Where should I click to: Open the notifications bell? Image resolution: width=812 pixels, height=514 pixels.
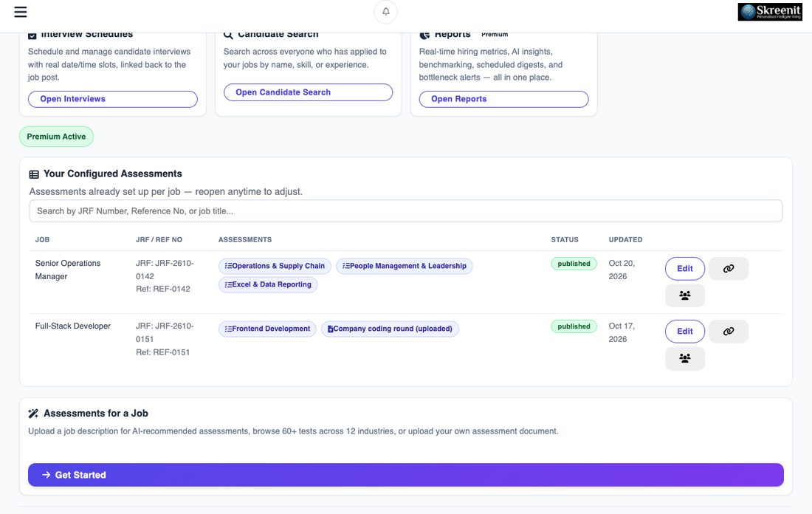[386, 12]
